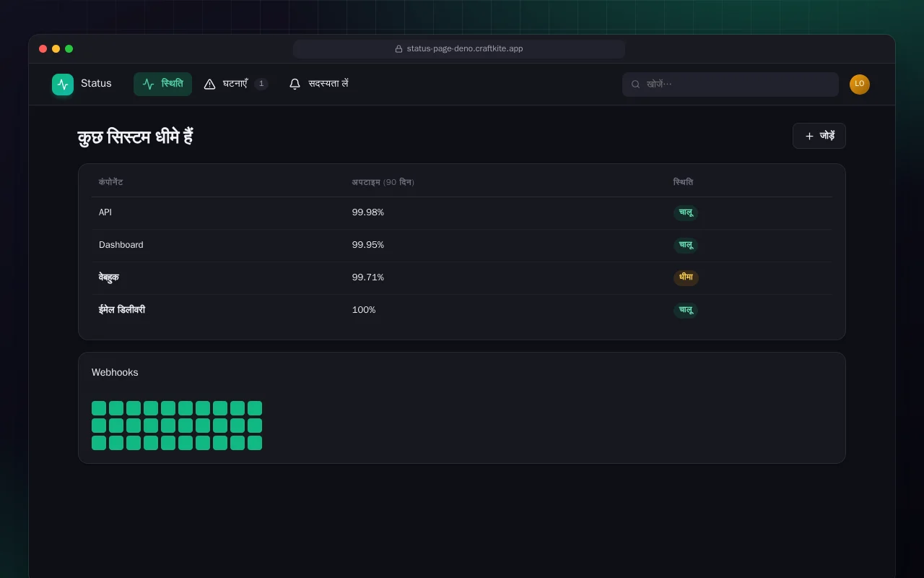Open the सदस्यता लें subscribe tab
This screenshot has height=578, width=924.
click(318, 84)
